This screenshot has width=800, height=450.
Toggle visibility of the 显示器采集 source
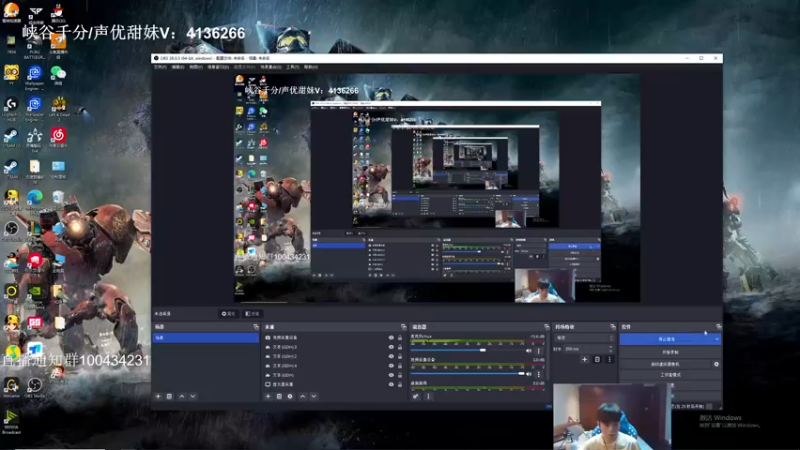point(391,384)
